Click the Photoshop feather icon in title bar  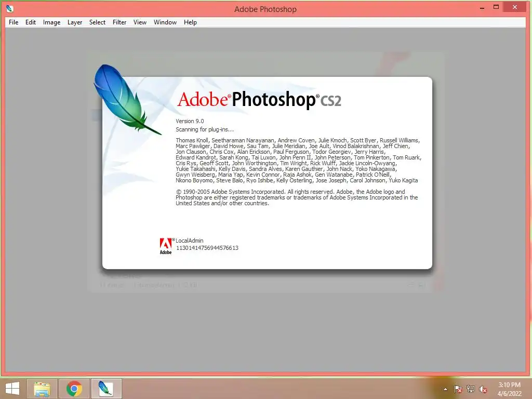10,8
